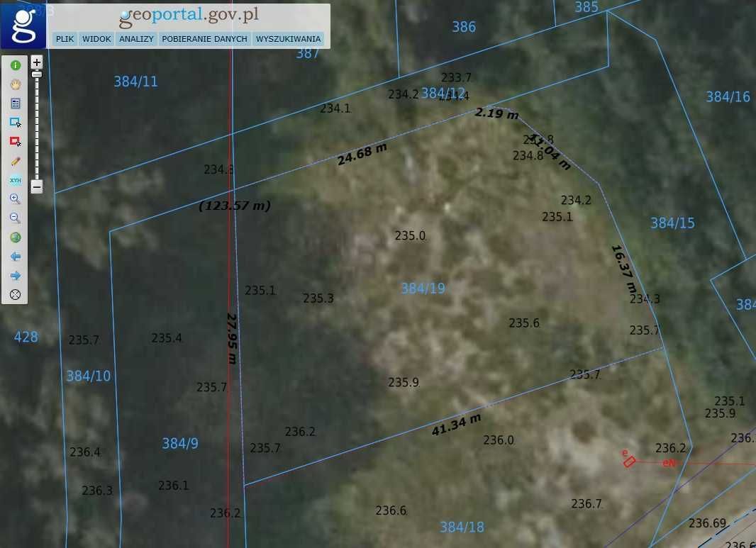Go to previous view with left arrow
Screen dimensions: 756x548
click(x=16, y=257)
